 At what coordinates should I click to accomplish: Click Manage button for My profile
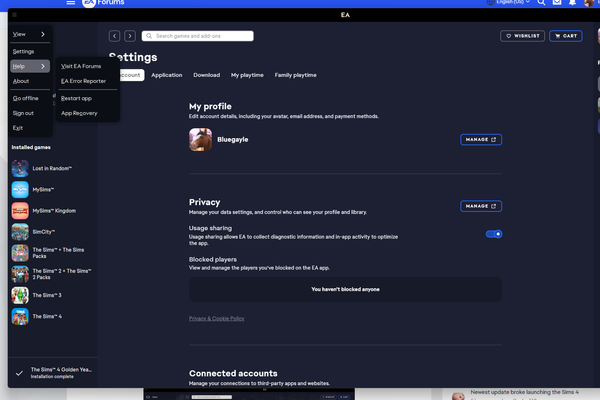click(481, 140)
